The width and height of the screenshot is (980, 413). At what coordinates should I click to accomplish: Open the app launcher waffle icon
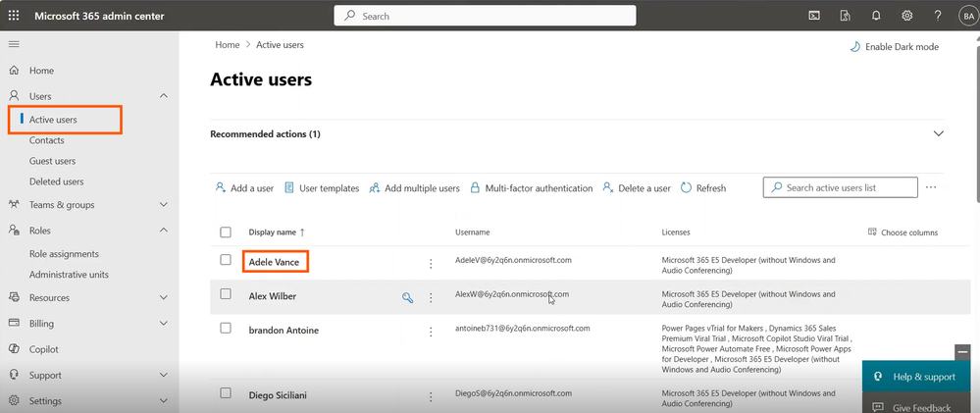[14, 16]
